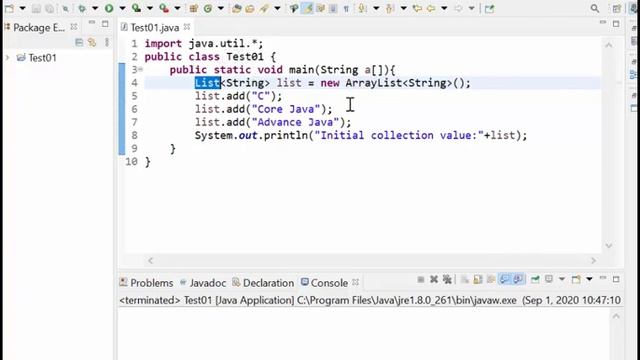The width and height of the screenshot is (640, 360).
Task: Click the Pin Editor icon
Action: pos(489,8)
